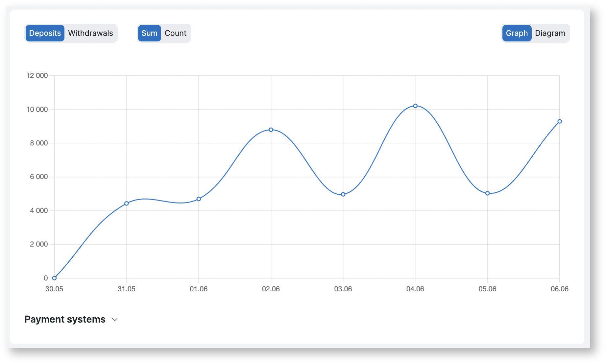Screen dimensions: 606x364
Task: Select the Deposits toggle option
Action: pos(45,33)
